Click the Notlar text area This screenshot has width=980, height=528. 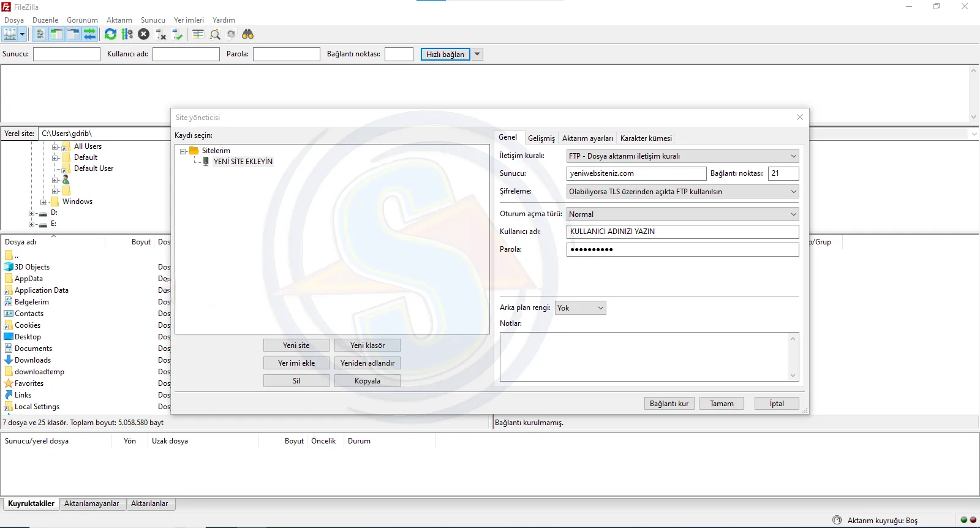tap(649, 356)
